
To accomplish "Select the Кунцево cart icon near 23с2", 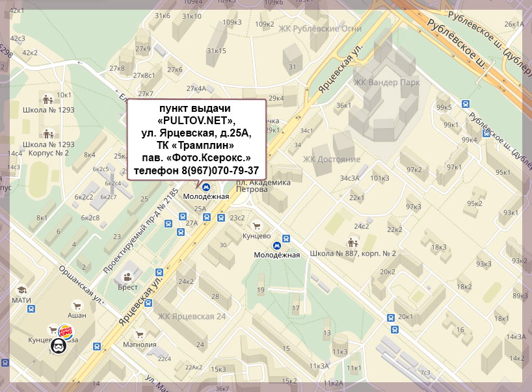I will [x=256, y=226].
